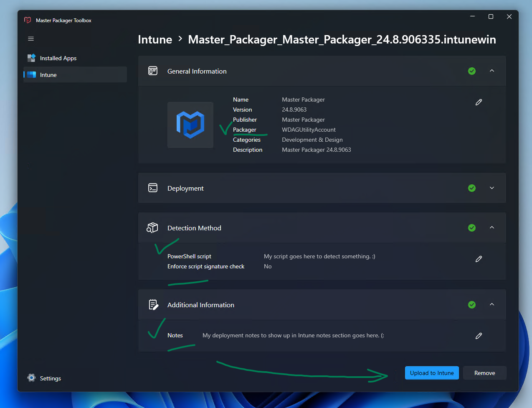Click the General Information section icon
This screenshot has height=408, width=532.
coord(153,71)
